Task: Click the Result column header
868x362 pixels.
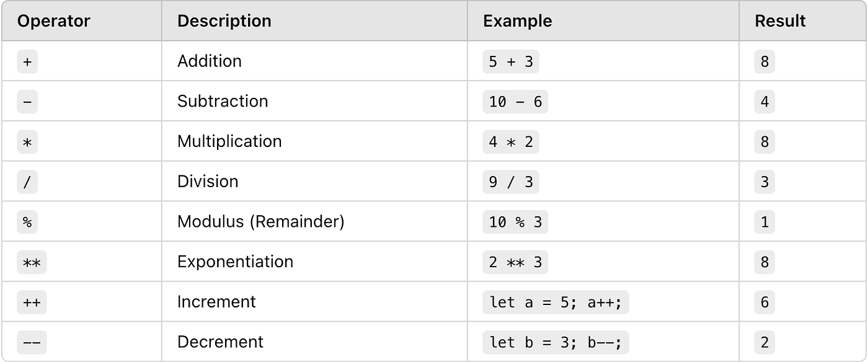Action: (780, 21)
